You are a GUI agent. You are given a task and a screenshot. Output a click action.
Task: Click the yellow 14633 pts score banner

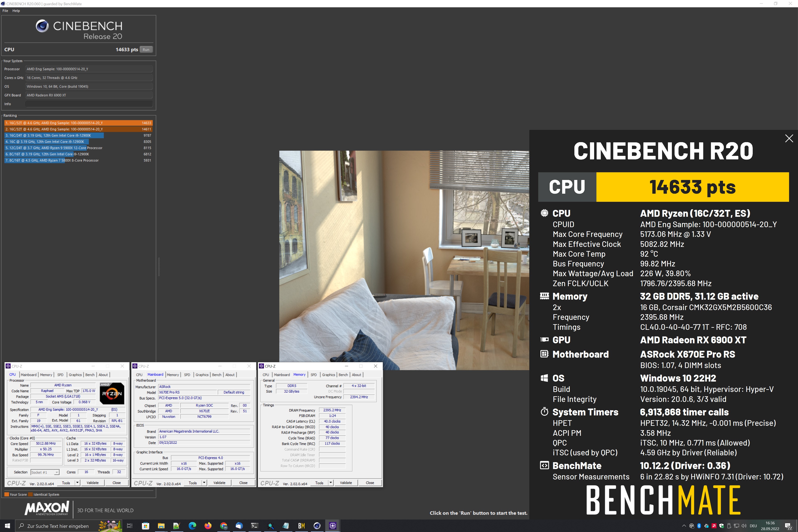pos(692,187)
